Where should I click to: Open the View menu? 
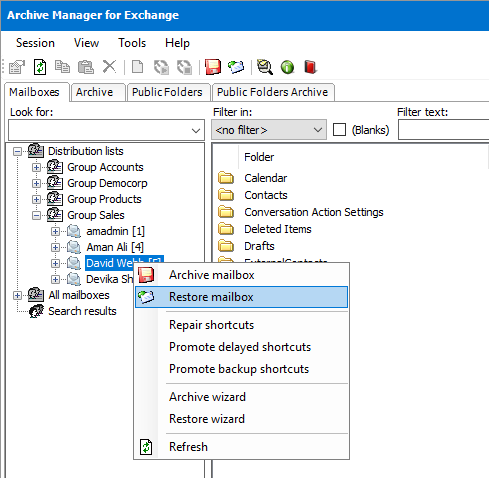pos(86,43)
